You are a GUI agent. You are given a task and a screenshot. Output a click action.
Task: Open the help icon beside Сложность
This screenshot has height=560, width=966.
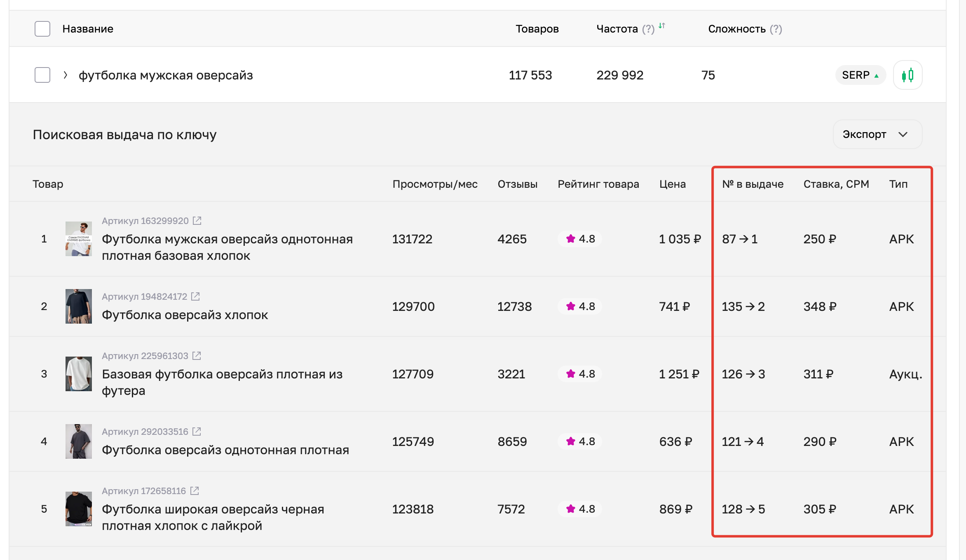coord(776,29)
